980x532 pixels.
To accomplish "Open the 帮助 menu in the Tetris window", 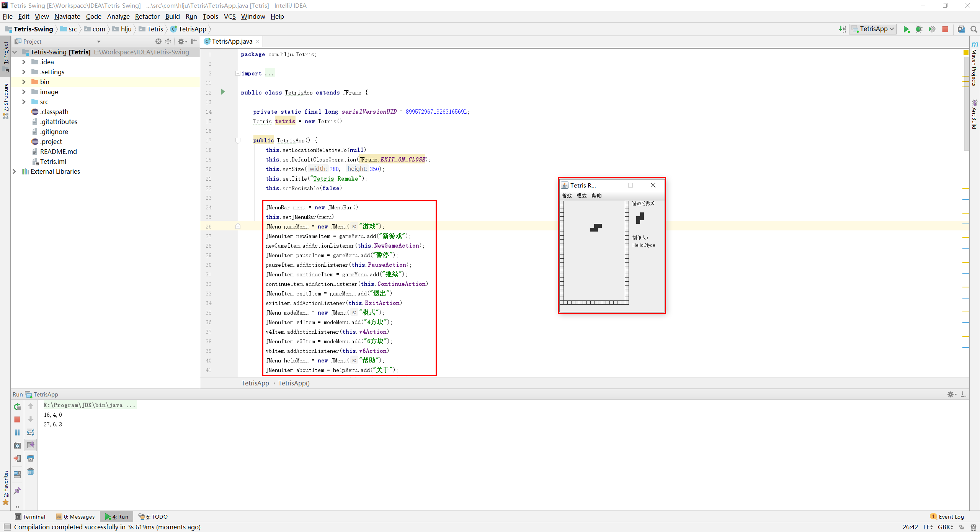I will [596, 196].
